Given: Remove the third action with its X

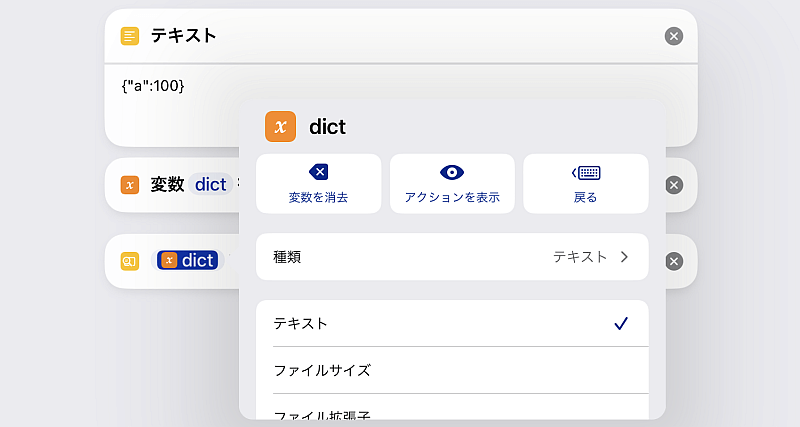Looking at the screenshot, I should 673,261.
